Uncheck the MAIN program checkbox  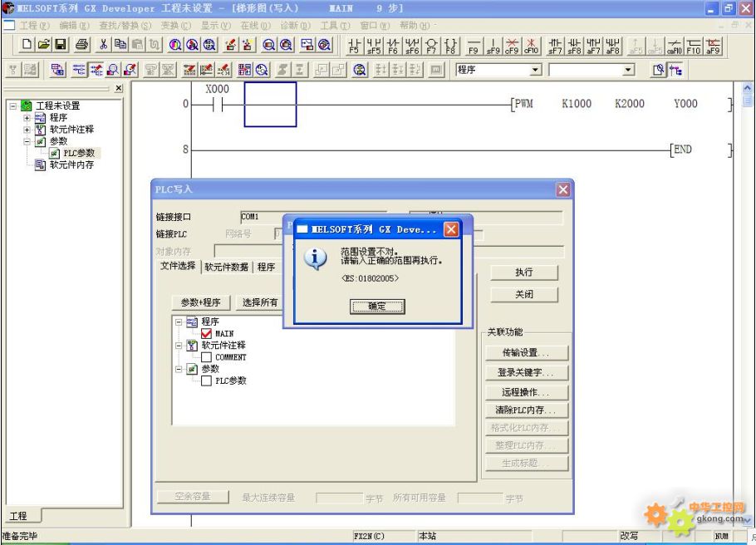tap(206, 333)
